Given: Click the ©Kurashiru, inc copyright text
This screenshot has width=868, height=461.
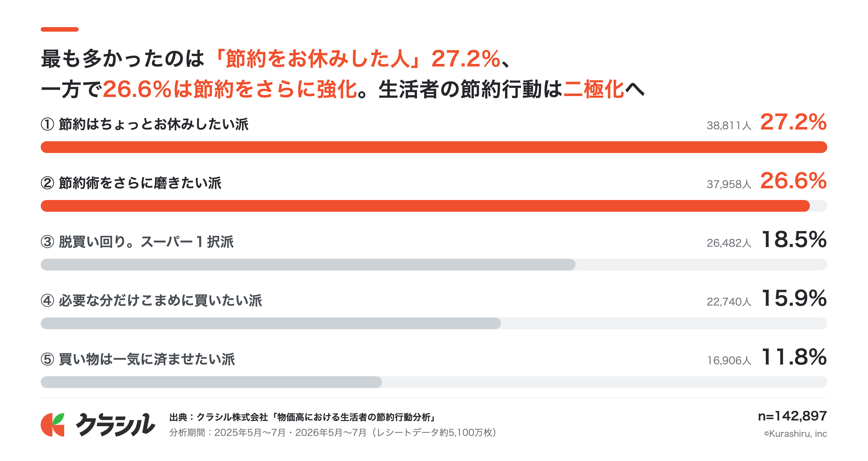Looking at the screenshot, I should pyautogui.click(x=796, y=433).
